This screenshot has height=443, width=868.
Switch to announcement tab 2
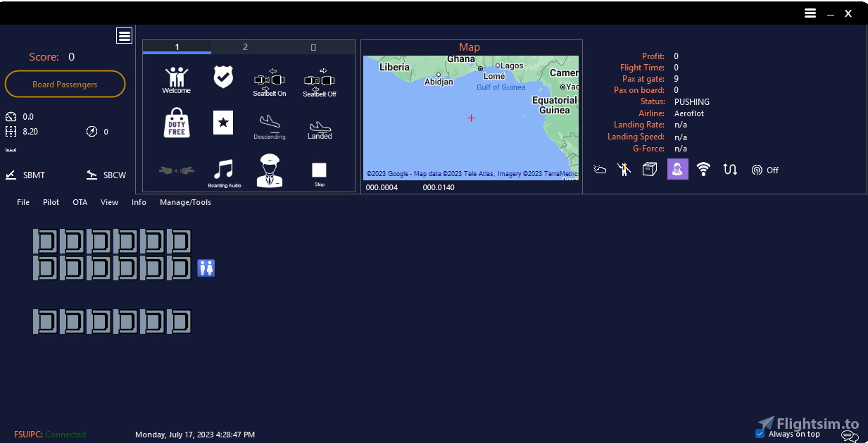[x=245, y=46]
